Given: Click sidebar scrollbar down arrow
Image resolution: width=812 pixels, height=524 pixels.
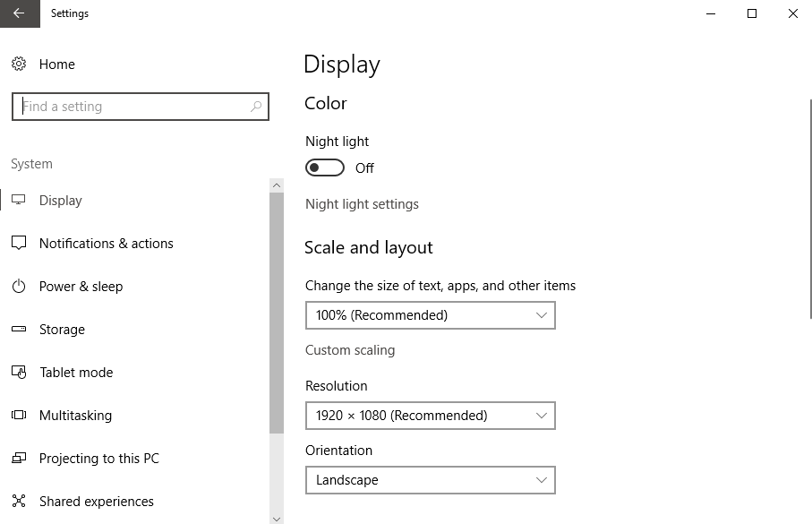Looking at the screenshot, I should tap(276, 518).
